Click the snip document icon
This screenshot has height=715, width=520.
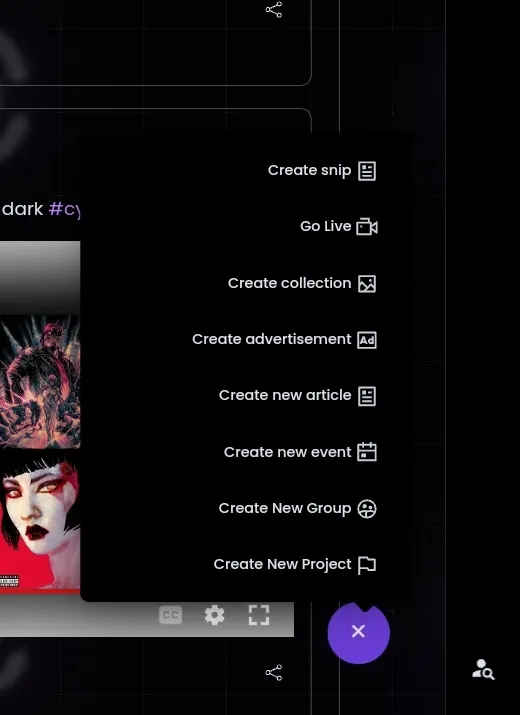point(367,171)
